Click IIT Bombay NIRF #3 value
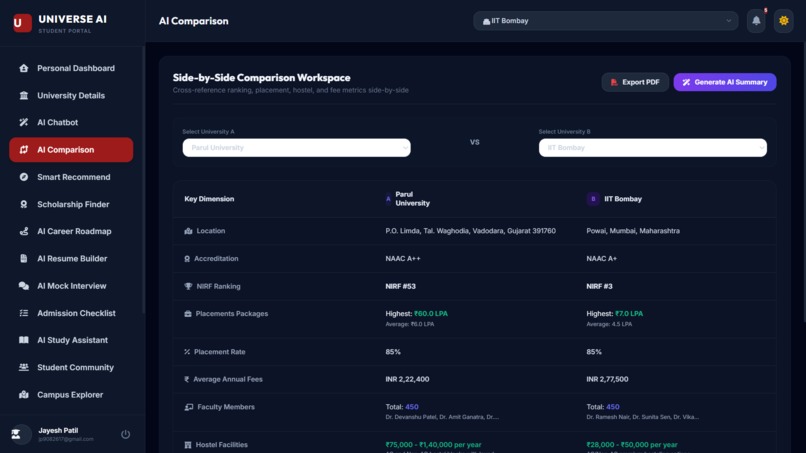806x453 pixels. [599, 286]
